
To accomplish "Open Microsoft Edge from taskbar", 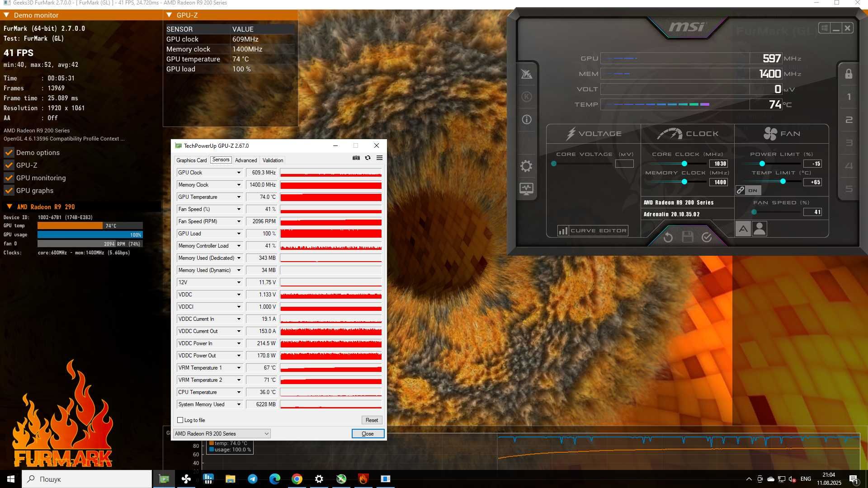I will pyautogui.click(x=274, y=479).
